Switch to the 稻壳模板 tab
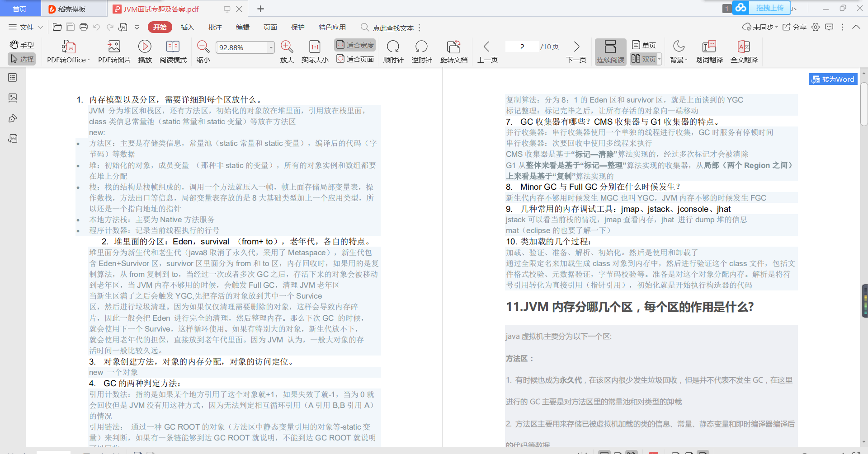 pos(72,9)
